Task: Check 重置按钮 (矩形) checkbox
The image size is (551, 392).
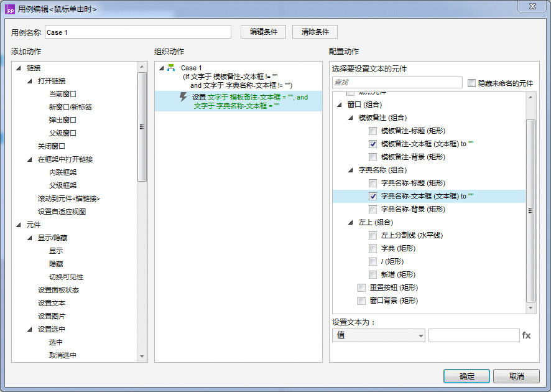Action: (361, 288)
